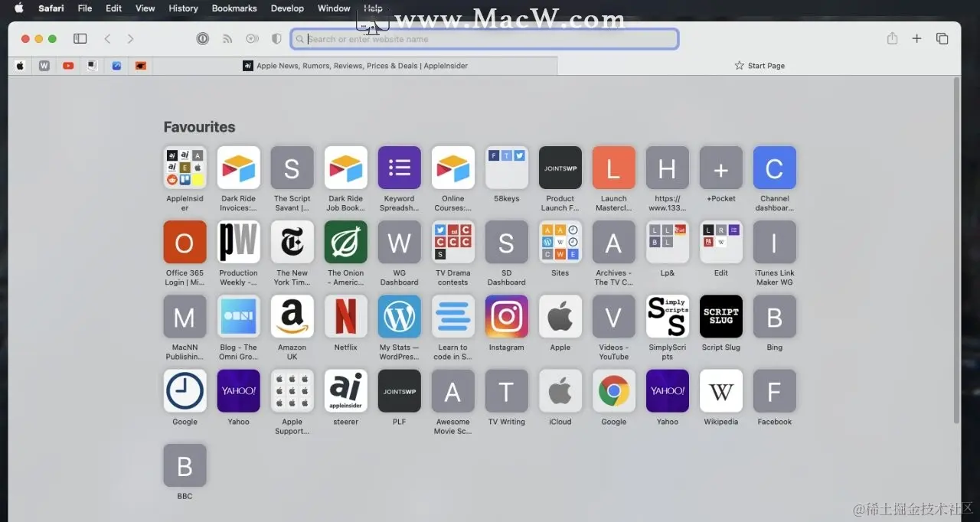Open Instagram favourite
Viewport: 980px width, 522px height.
506,316
